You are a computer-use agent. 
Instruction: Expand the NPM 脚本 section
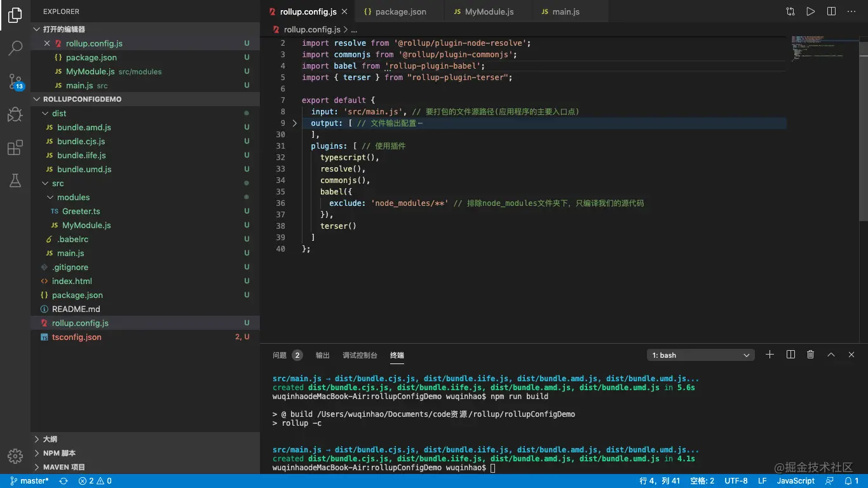(x=59, y=453)
